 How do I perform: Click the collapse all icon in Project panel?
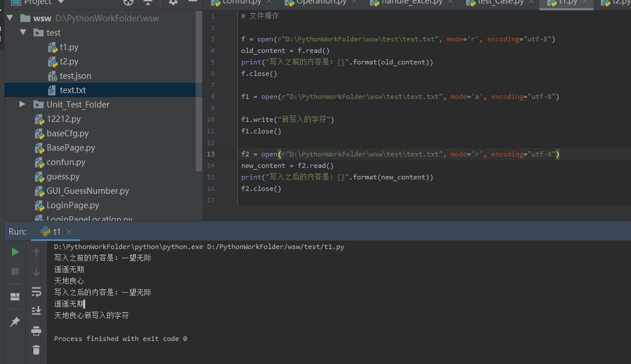pyautogui.click(x=148, y=2)
